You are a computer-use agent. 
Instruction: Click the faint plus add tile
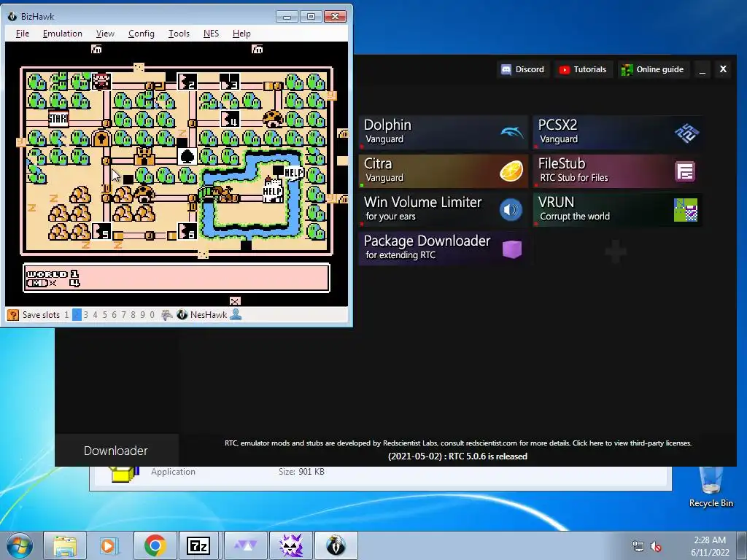[616, 251]
